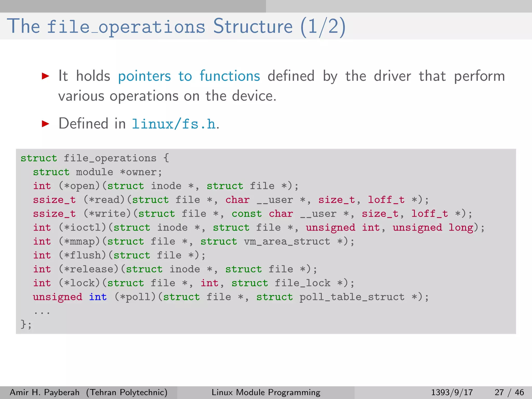
Task: Click the '(*mmap)' function pointer line
Action: click(194, 241)
